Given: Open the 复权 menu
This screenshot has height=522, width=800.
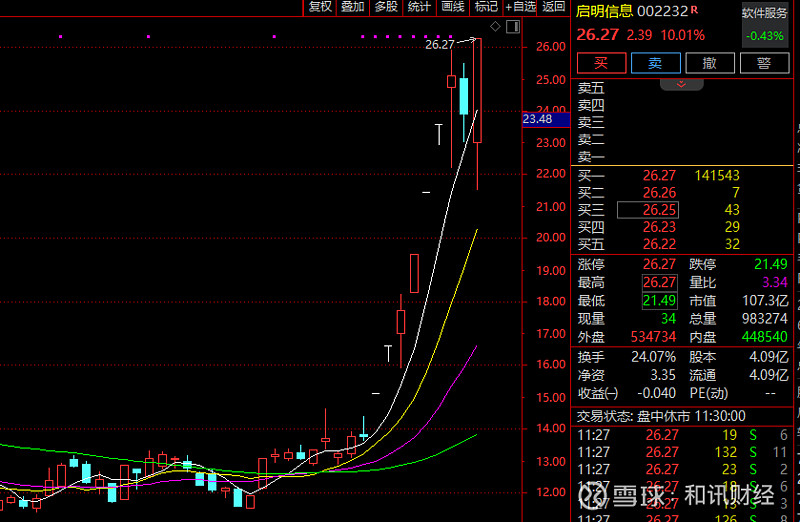Looking at the screenshot, I should [319, 7].
